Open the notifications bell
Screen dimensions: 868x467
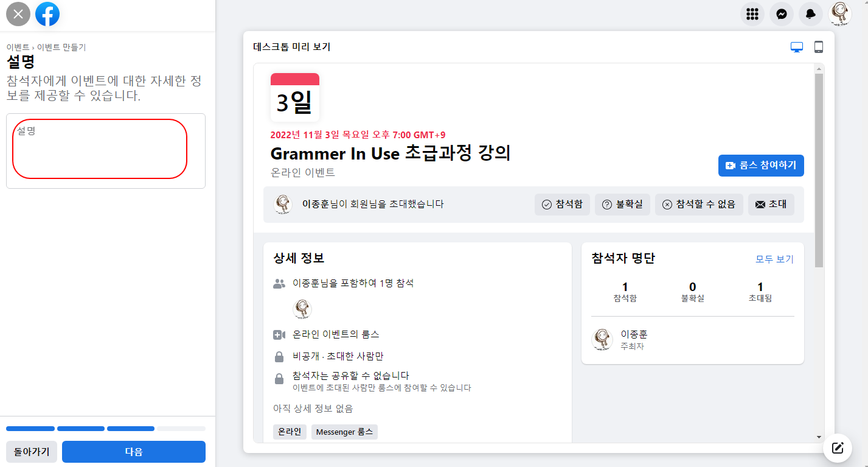[x=811, y=14]
